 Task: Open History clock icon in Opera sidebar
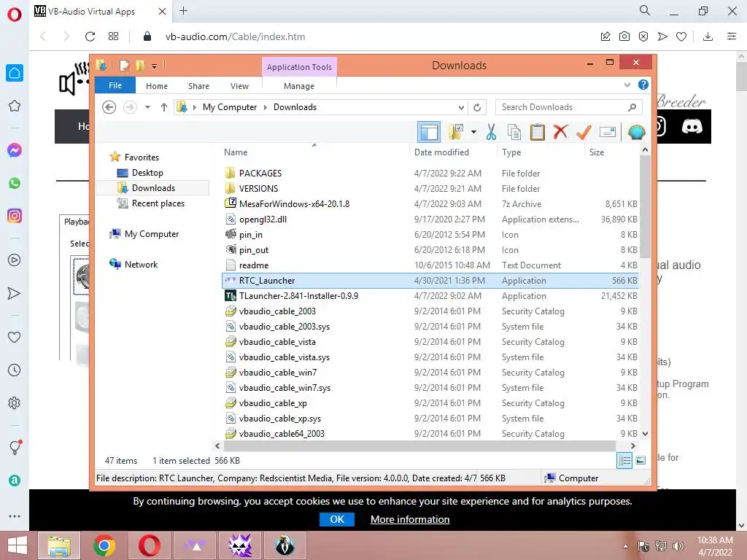[15, 370]
